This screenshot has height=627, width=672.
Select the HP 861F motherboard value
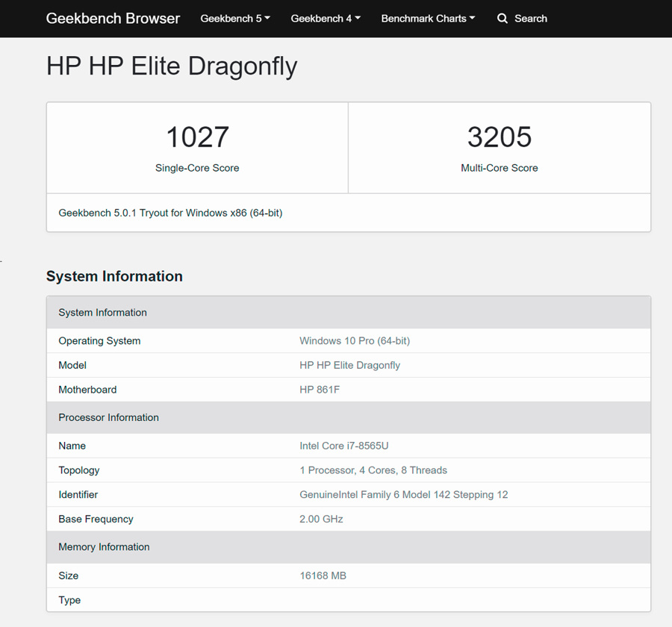point(320,390)
